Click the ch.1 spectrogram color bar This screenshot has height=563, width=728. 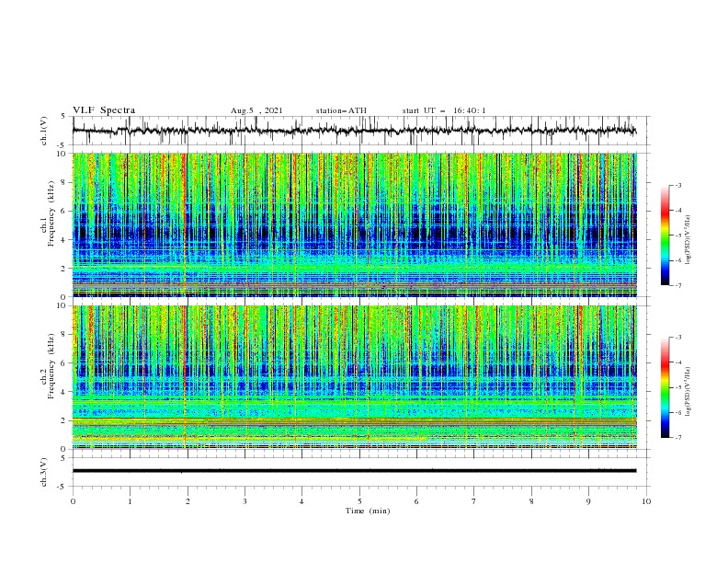(x=665, y=236)
